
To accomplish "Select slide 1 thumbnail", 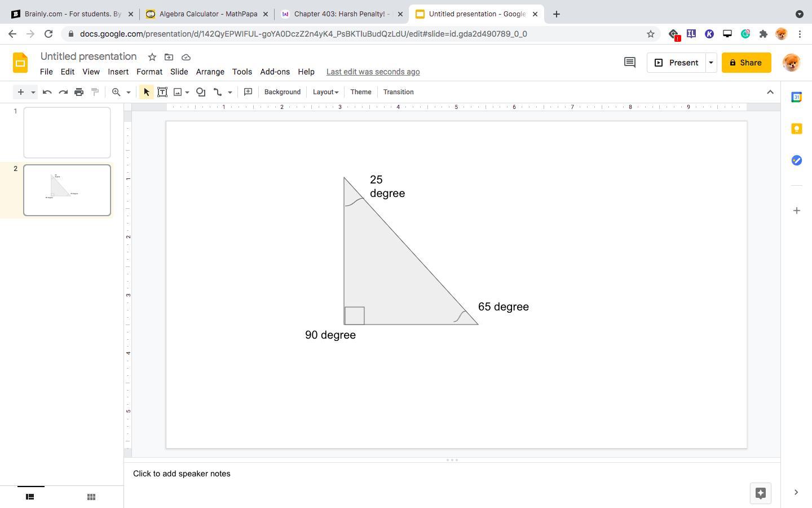I will point(67,133).
